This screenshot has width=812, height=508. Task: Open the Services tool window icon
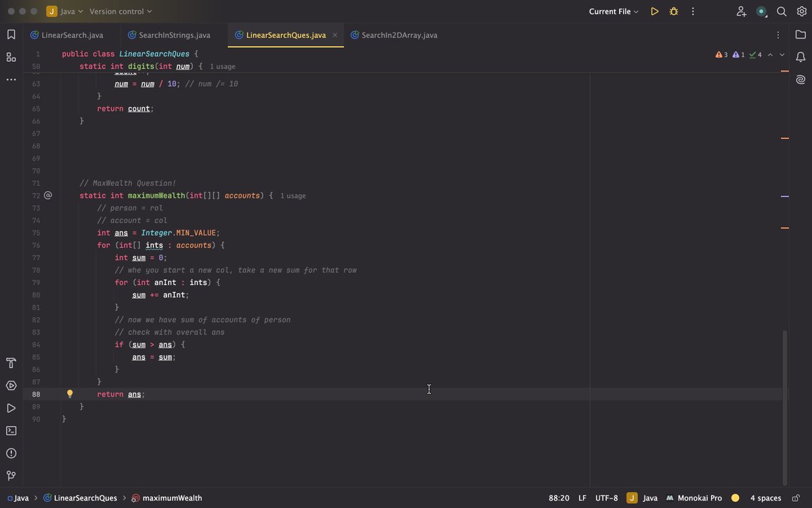coord(11,385)
